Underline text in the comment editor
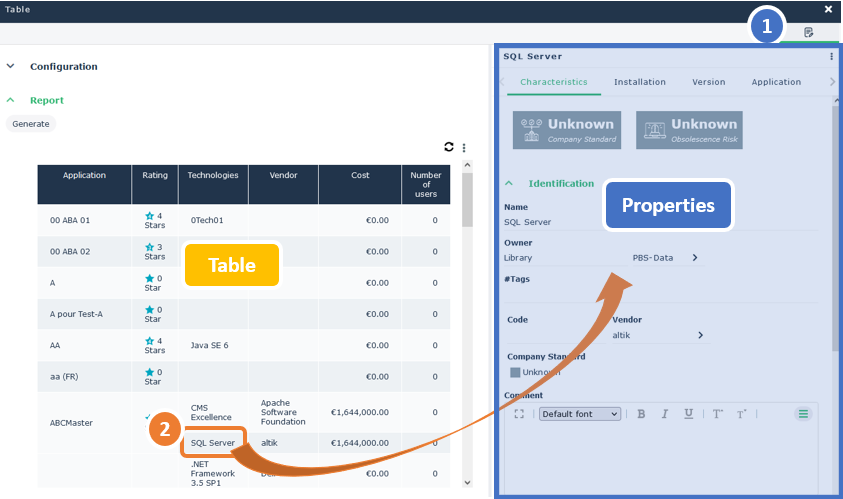Screen dimensions: 843x499 tap(689, 414)
